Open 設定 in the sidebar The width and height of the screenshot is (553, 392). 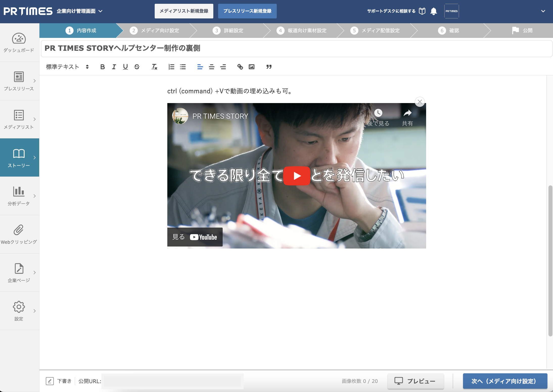[x=19, y=311]
